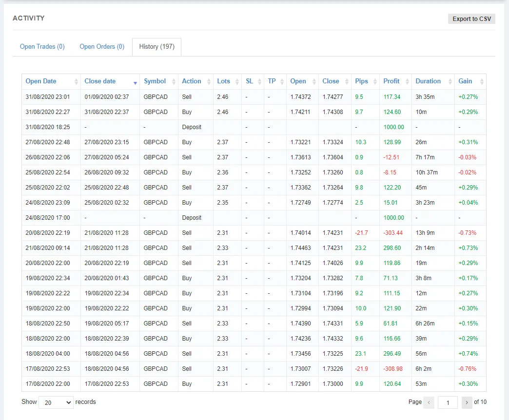Click open date 31/08/2020 23:01
The height and width of the screenshot is (420, 509).
point(48,97)
